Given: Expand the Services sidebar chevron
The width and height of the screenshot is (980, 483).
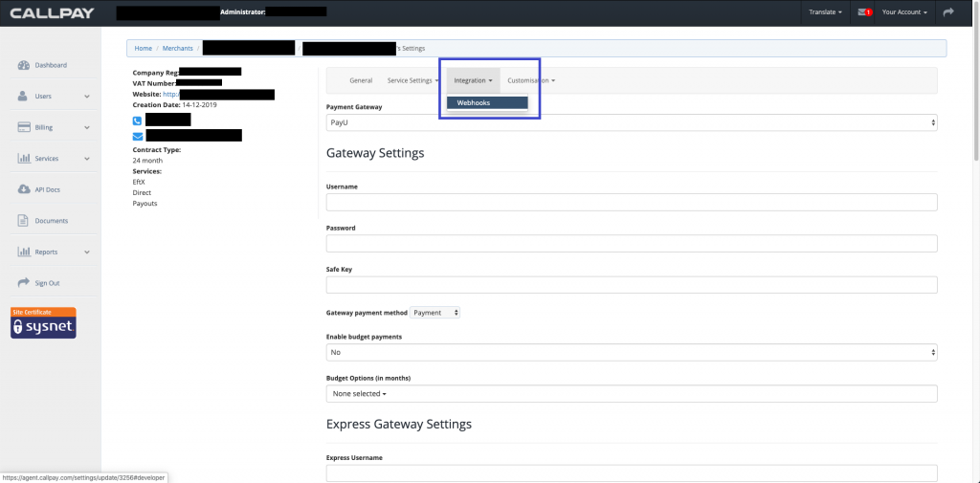Looking at the screenshot, I should point(87,159).
